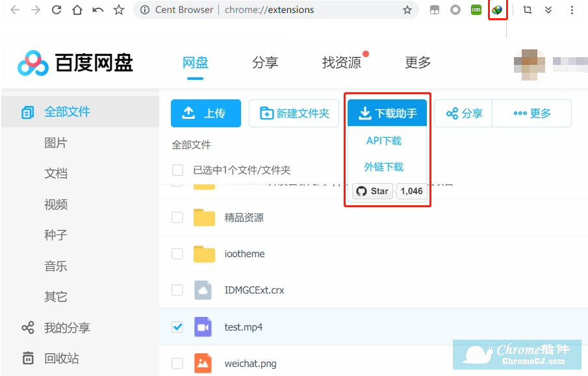This screenshot has height=376, width=588.
Task: Reload the page with the refresh icon
Action: coord(57,10)
